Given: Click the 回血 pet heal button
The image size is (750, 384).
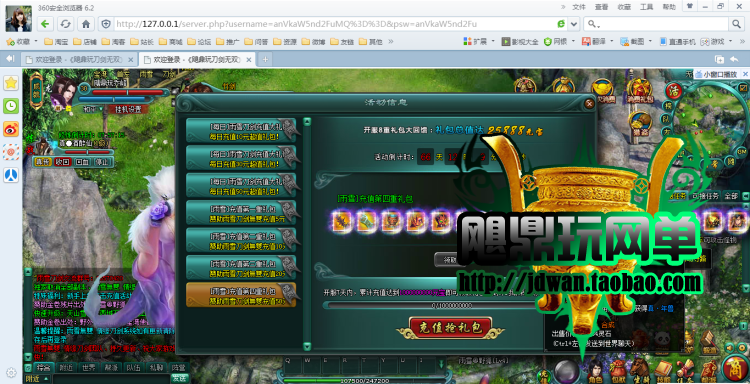Looking at the screenshot, I should (82, 162).
